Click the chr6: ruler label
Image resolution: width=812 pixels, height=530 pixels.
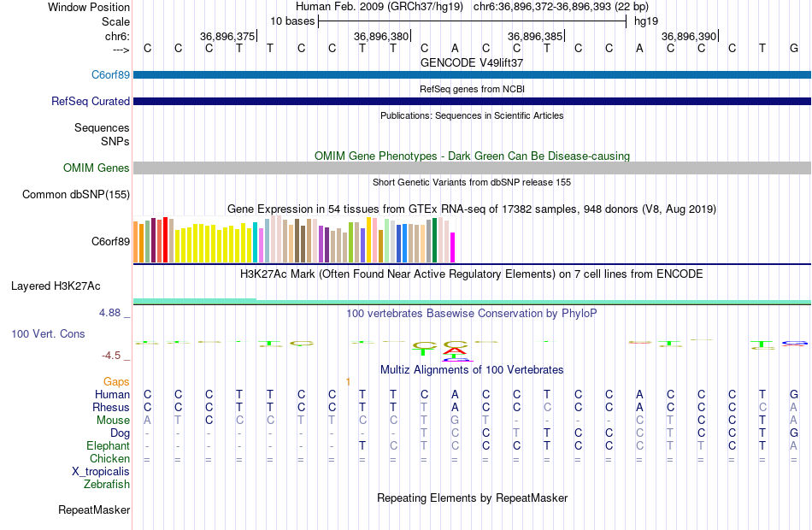tap(117, 36)
